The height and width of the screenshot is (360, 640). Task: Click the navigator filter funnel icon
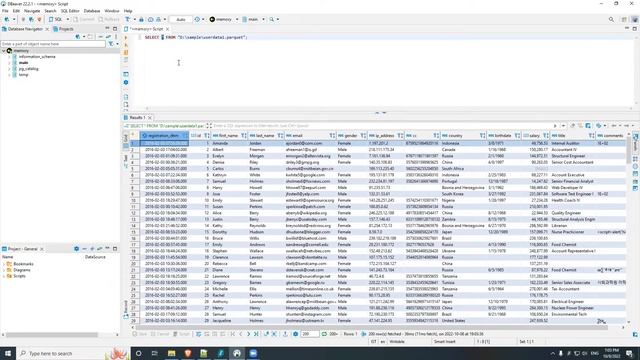click(x=111, y=44)
